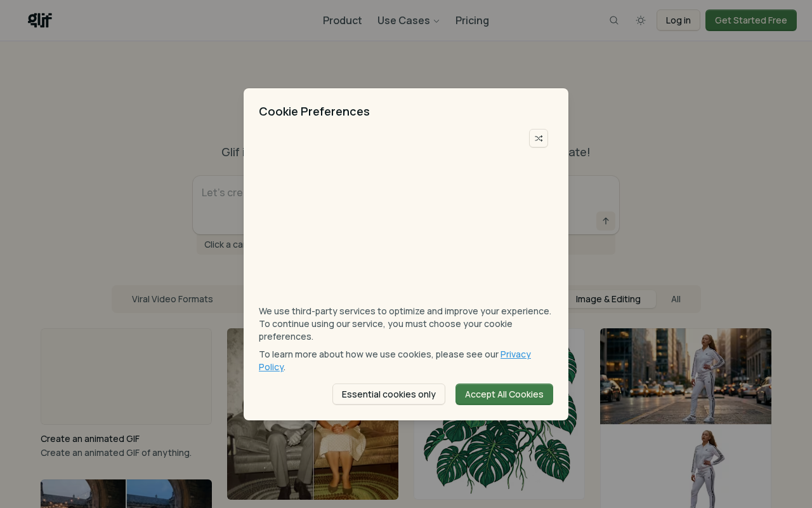Open the search icon in header

[614, 20]
